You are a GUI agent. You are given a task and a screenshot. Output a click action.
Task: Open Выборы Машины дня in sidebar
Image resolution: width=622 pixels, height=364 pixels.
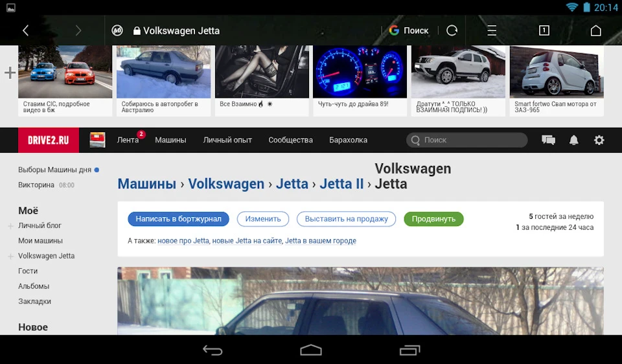54,170
